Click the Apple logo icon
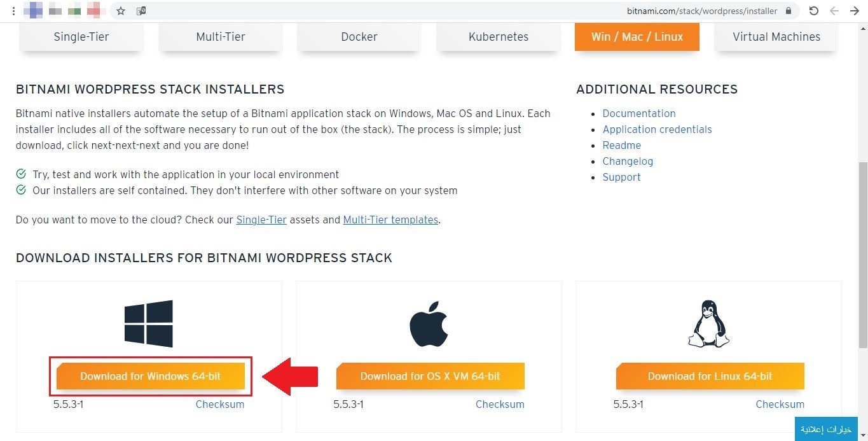Screen dimensions: 868x441 pyautogui.click(x=429, y=323)
